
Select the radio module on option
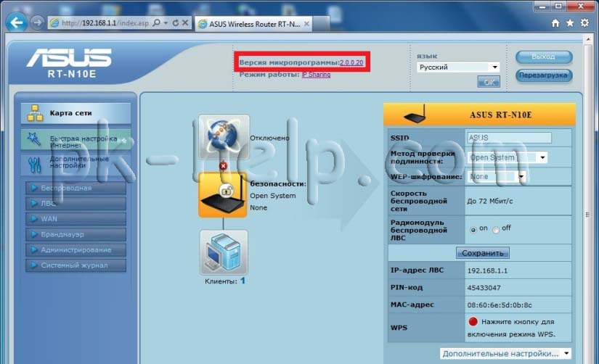point(473,230)
